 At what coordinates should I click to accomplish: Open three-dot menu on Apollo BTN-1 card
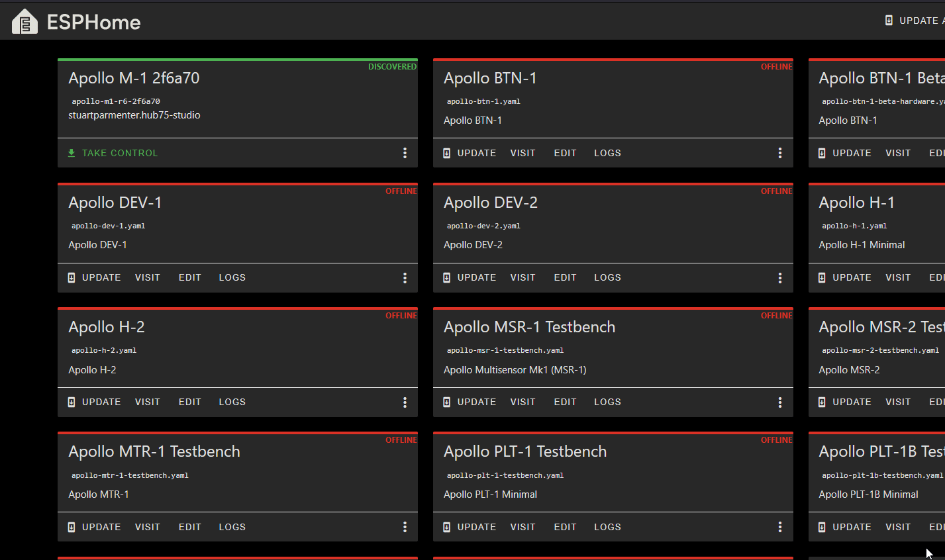tap(780, 153)
